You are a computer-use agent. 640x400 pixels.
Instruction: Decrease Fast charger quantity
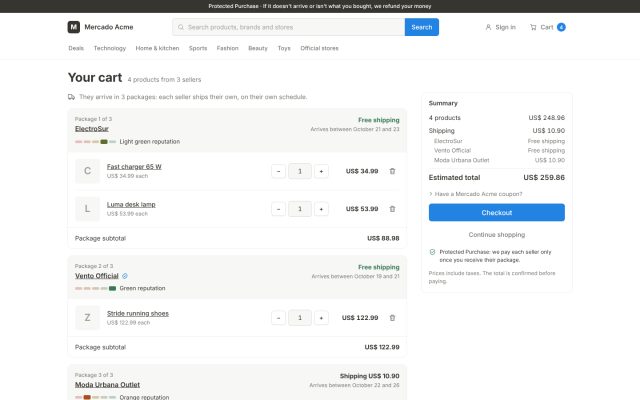click(x=278, y=171)
